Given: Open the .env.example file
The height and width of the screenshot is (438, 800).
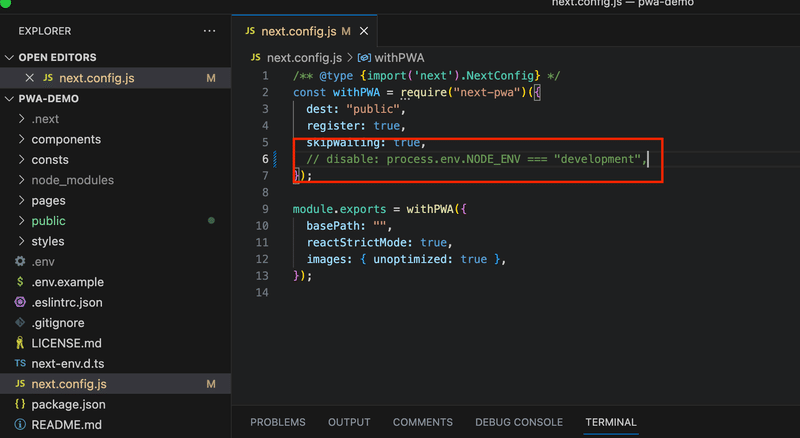Looking at the screenshot, I should 67,282.
